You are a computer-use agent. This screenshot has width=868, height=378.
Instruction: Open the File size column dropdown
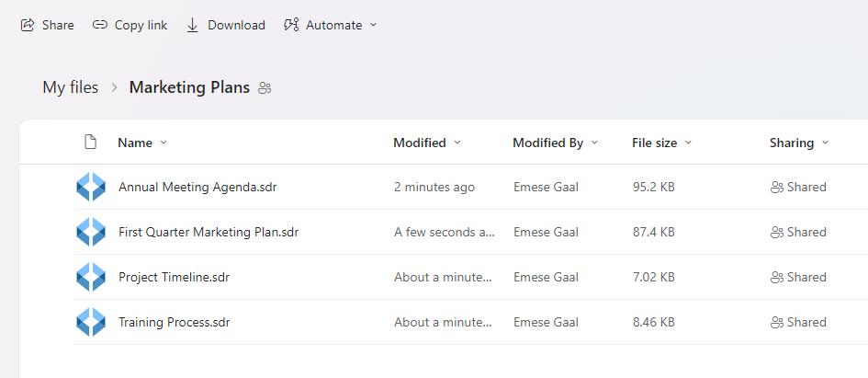pyautogui.click(x=688, y=143)
